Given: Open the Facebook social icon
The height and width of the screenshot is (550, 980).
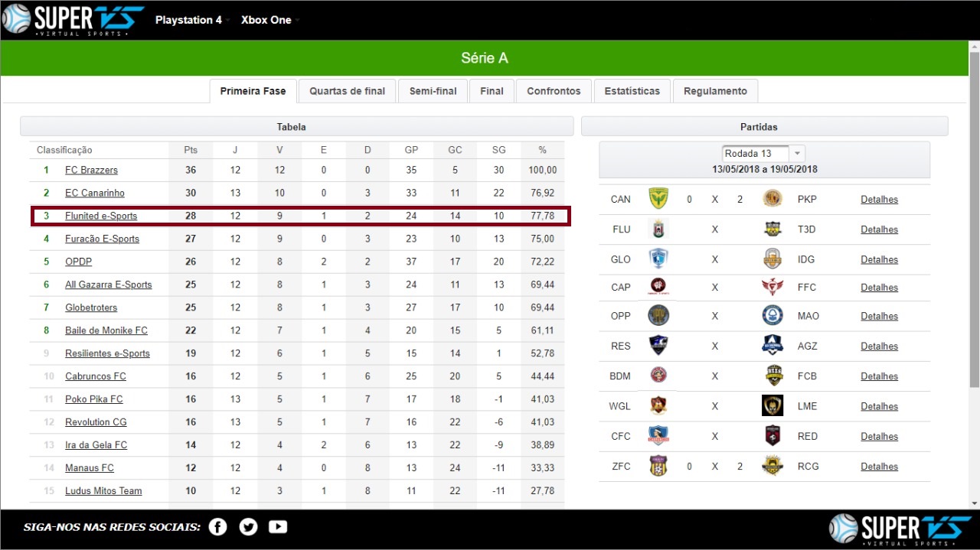Looking at the screenshot, I should (x=218, y=526).
